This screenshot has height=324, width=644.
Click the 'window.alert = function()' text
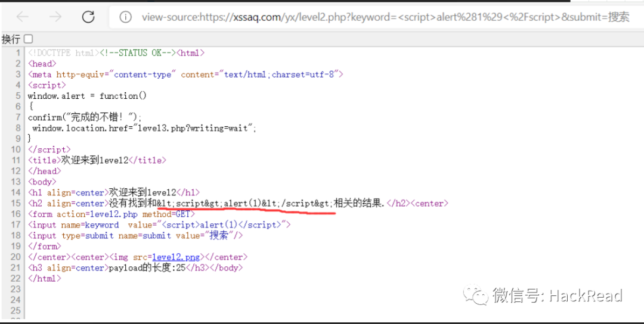(87, 96)
